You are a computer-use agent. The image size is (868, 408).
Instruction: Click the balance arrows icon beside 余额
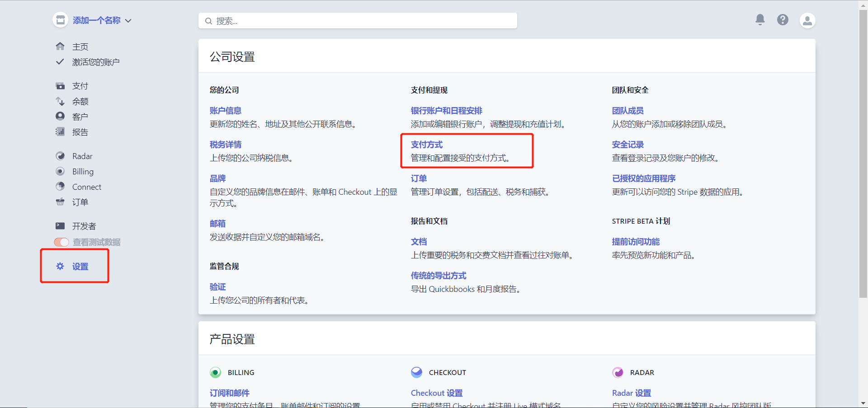click(x=60, y=101)
